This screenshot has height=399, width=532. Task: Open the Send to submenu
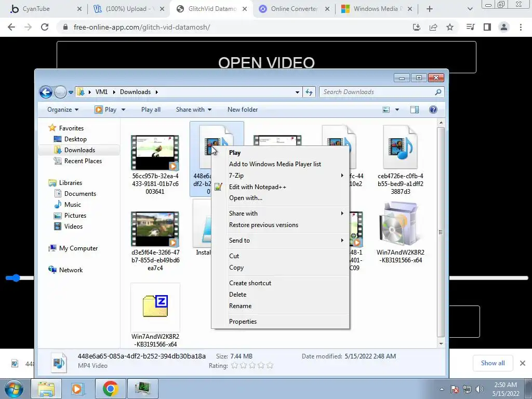point(280,241)
